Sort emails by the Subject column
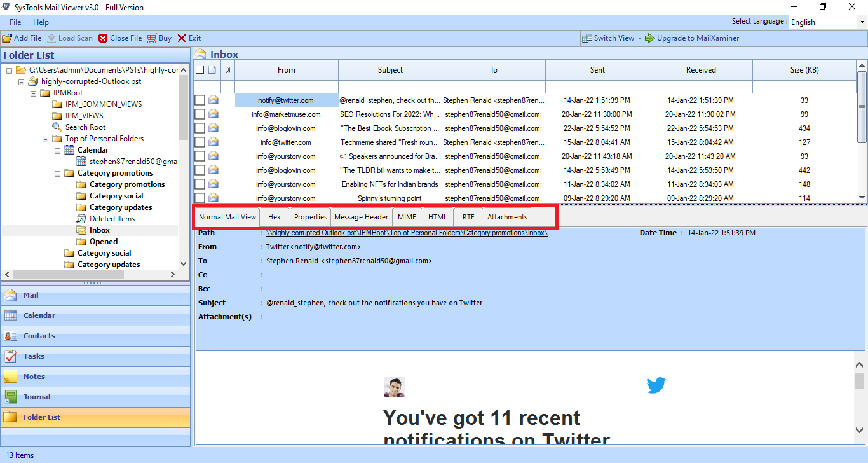The image size is (868, 463). (x=390, y=70)
